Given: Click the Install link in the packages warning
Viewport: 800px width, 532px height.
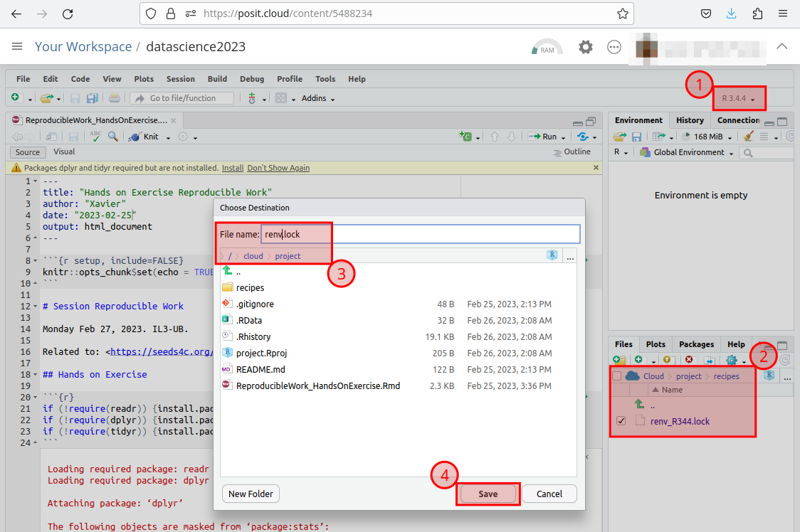Looking at the screenshot, I should click(x=233, y=168).
